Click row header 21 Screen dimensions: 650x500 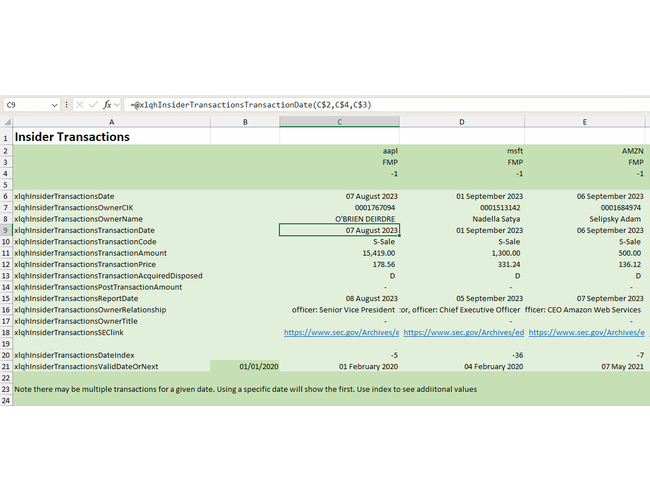6,367
